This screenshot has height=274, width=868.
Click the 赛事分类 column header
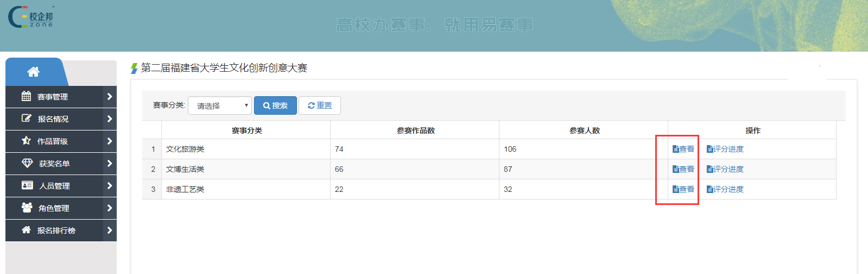click(246, 130)
